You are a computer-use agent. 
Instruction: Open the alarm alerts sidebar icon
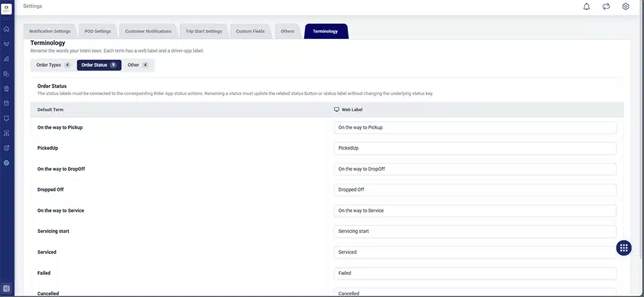6,118
